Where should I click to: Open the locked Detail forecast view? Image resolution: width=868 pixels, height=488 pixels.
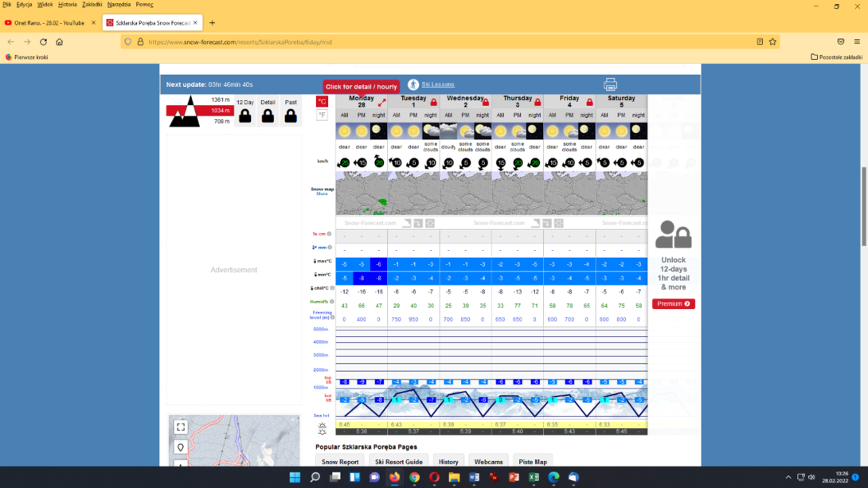[268, 111]
